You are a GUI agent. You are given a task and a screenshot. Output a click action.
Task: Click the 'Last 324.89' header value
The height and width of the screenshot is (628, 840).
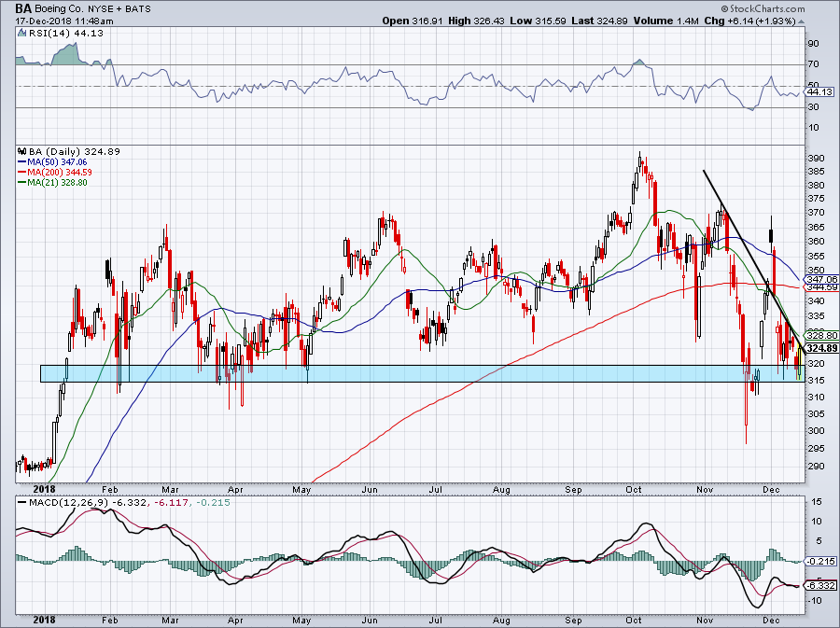click(x=599, y=21)
